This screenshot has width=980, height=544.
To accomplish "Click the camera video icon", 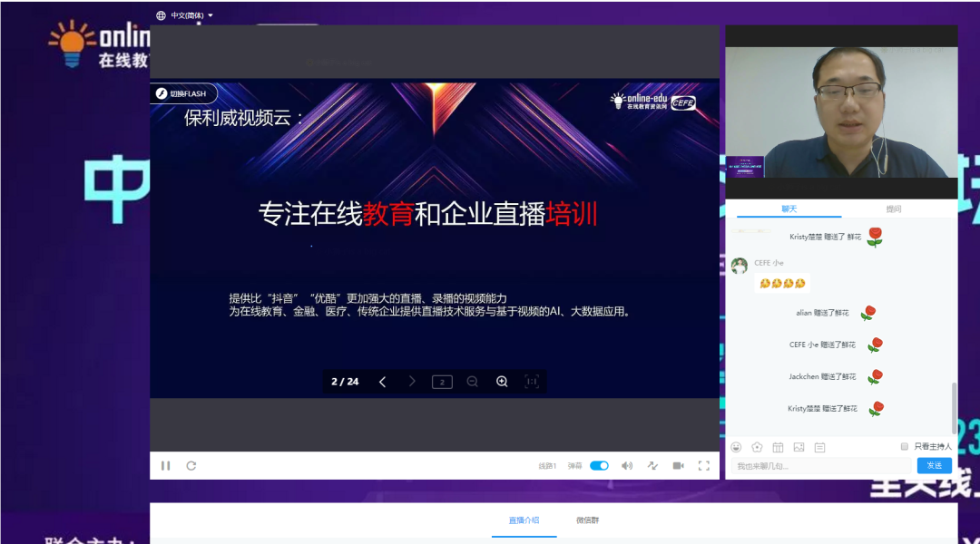I will point(678,466).
